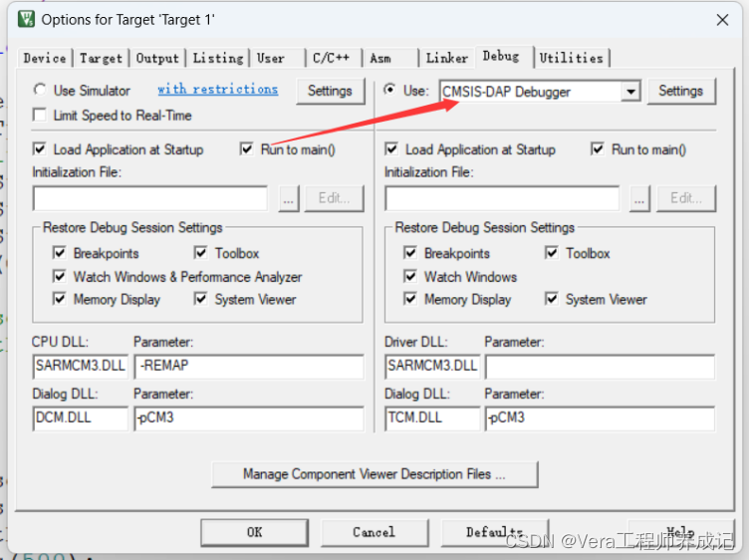
Task: Toggle simulator Load Application at Startup
Action: (40, 148)
